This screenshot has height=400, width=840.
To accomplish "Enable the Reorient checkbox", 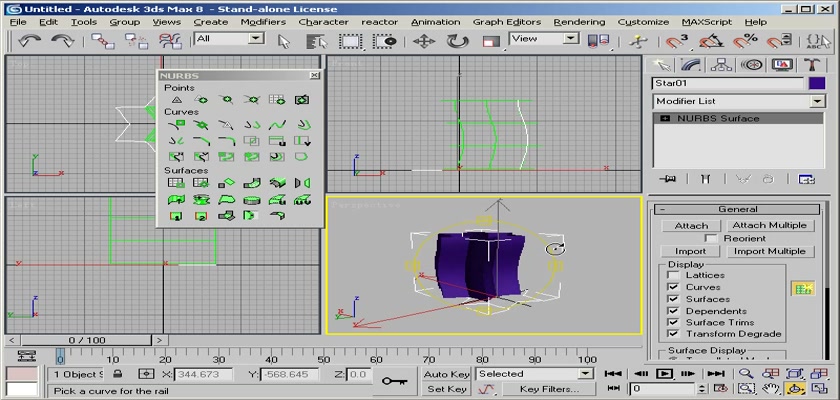I will [x=711, y=238].
